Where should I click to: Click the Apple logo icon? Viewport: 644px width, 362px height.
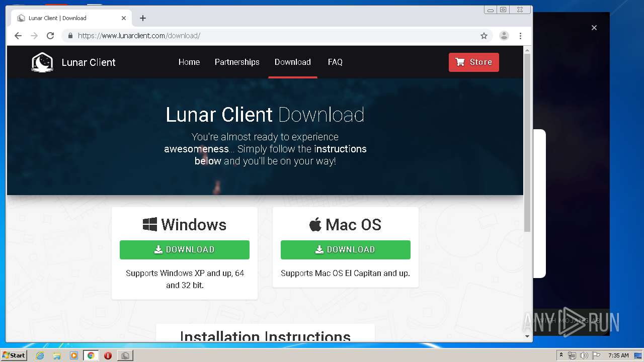[x=315, y=224]
